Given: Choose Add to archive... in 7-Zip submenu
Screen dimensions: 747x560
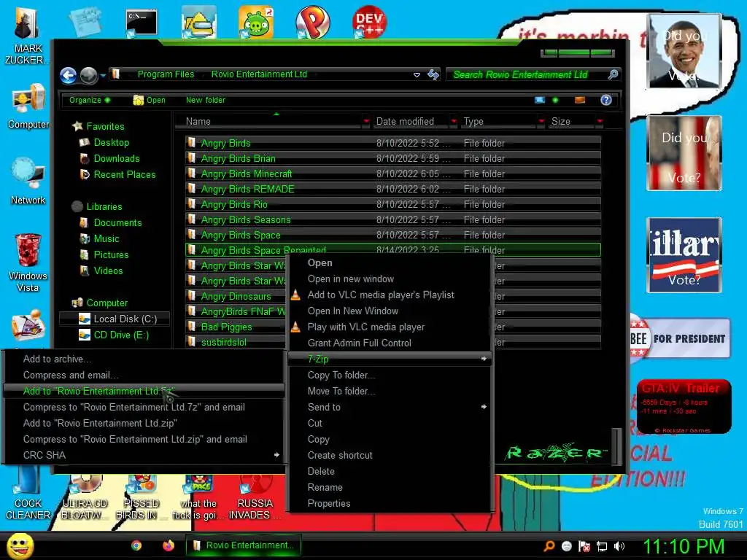Looking at the screenshot, I should (144, 359).
